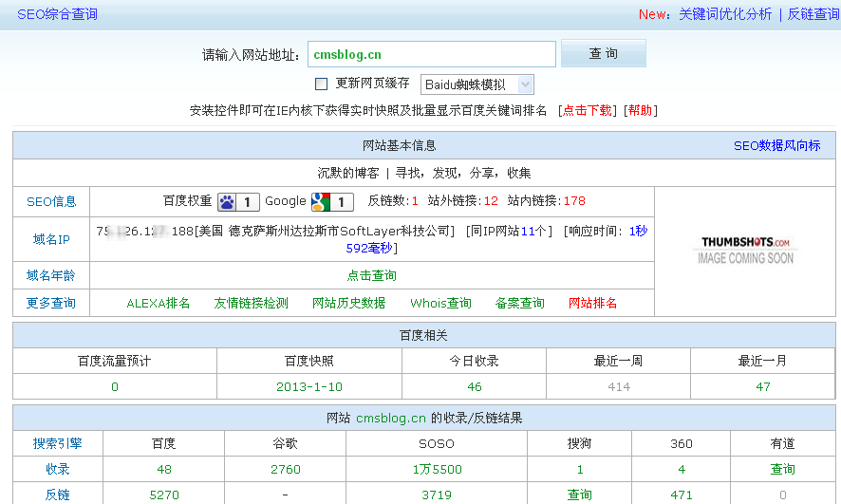Image resolution: width=841 pixels, height=504 pixels.
Task: Focus the website address input field
Action: 431,54
